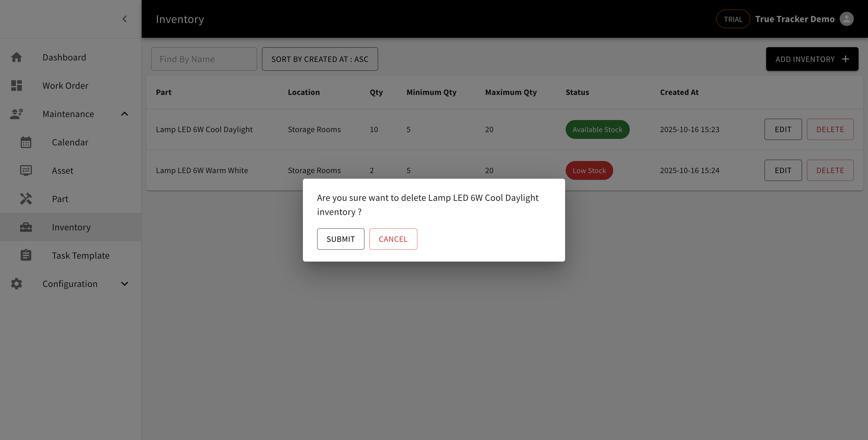This screenshot has width=868, height=440.
Task: Collapse the Maintenance section chevron
Action: point(124,114)
